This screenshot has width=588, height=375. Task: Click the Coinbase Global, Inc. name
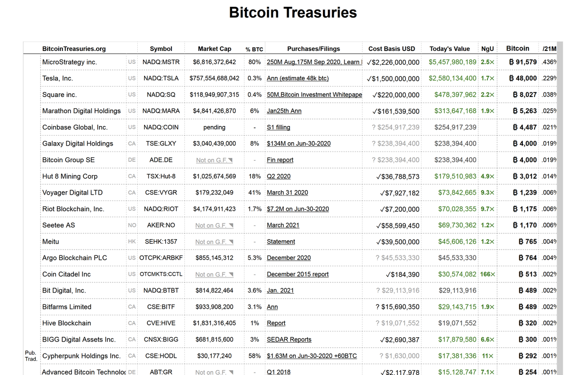[x=75, y=127]
